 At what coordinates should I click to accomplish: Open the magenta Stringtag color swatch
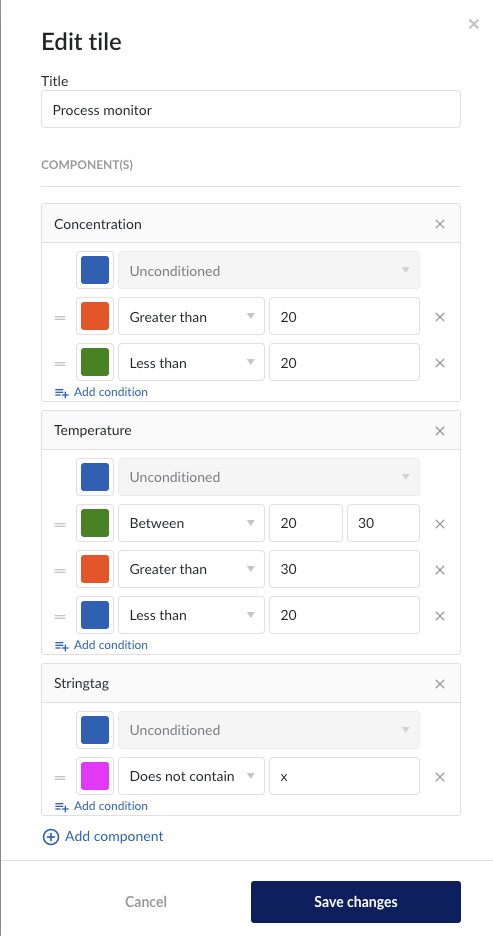(x=95, y=776)
